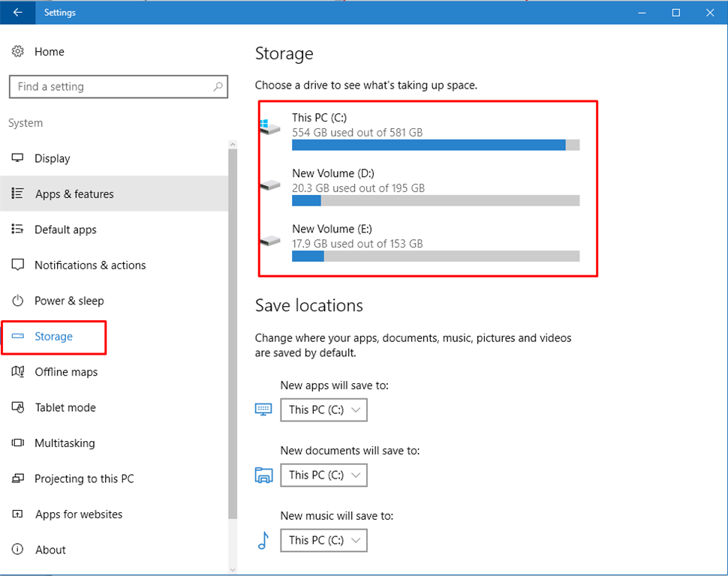
Task: Select the Display sidebar icon
Action: 17,157
